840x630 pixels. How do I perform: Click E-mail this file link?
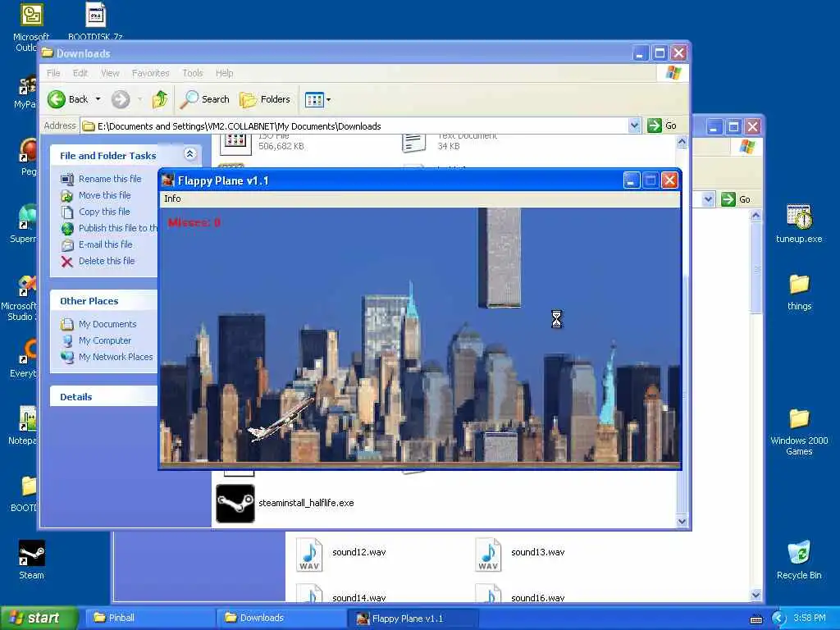[x=106, y=244]
